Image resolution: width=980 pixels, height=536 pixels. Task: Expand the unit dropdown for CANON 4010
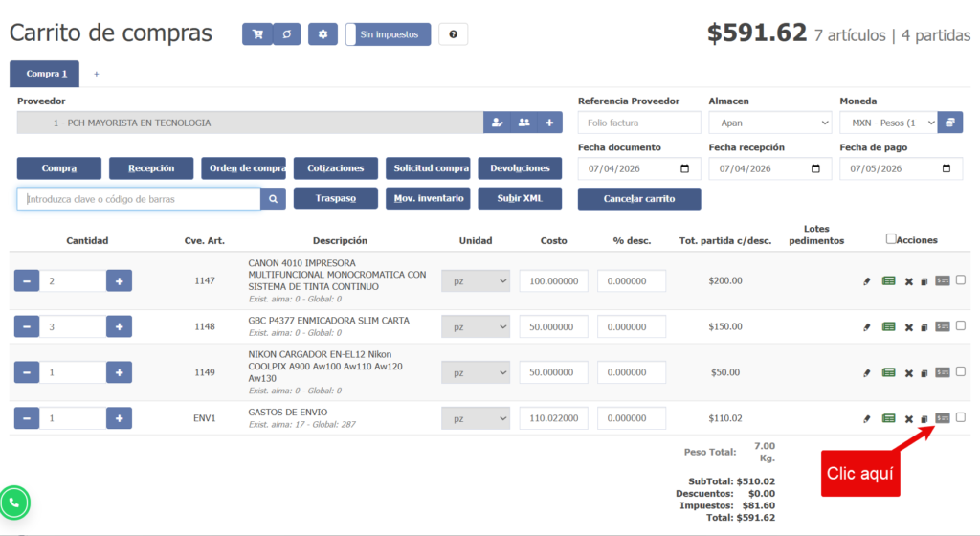pos(476,281)
